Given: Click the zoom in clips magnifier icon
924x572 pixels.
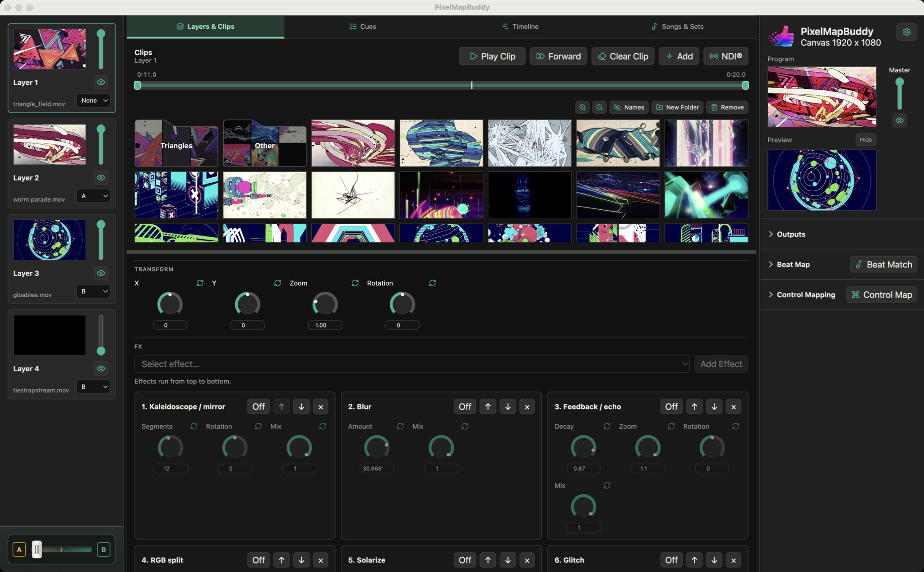Looking at the screenshot, I should tap(582, 107).
